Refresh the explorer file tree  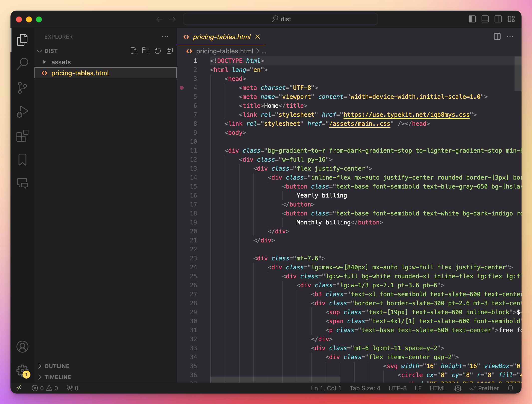pos(157,51)
